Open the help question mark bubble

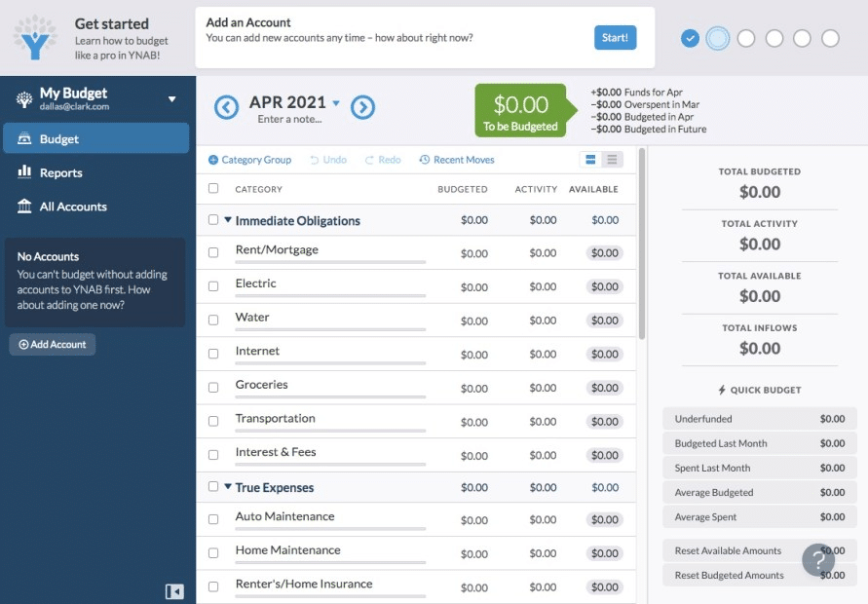click(x=818, y=560)
